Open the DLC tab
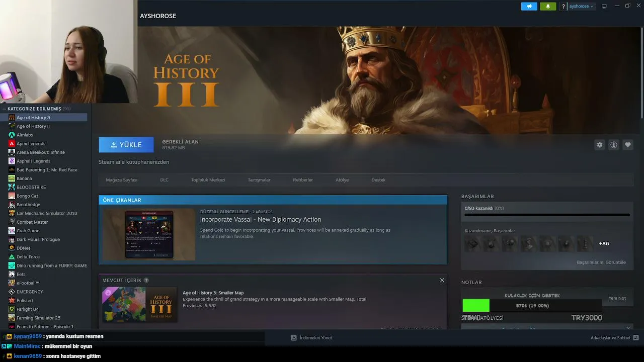Viewport: 644px width, 362px height. (164, 180)
